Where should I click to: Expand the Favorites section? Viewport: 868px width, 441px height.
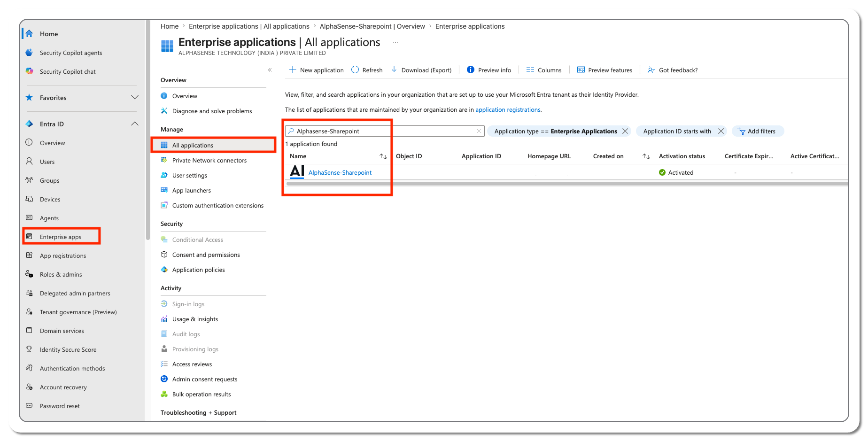click(x=135, y=98)
